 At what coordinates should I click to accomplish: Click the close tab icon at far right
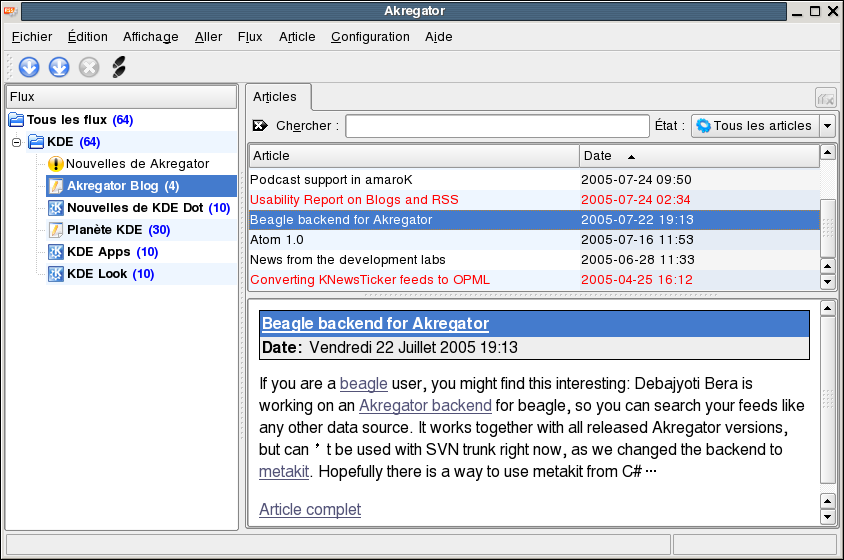826,99
